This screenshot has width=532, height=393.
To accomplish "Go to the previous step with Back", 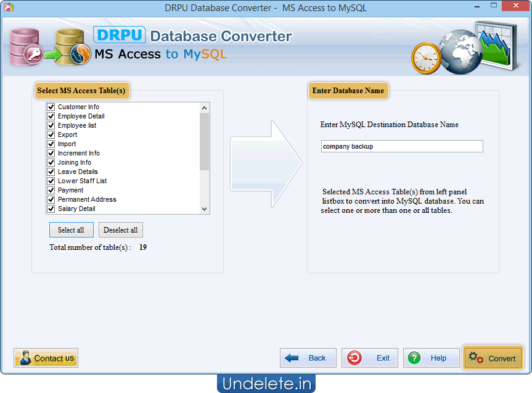I will 308,358.
